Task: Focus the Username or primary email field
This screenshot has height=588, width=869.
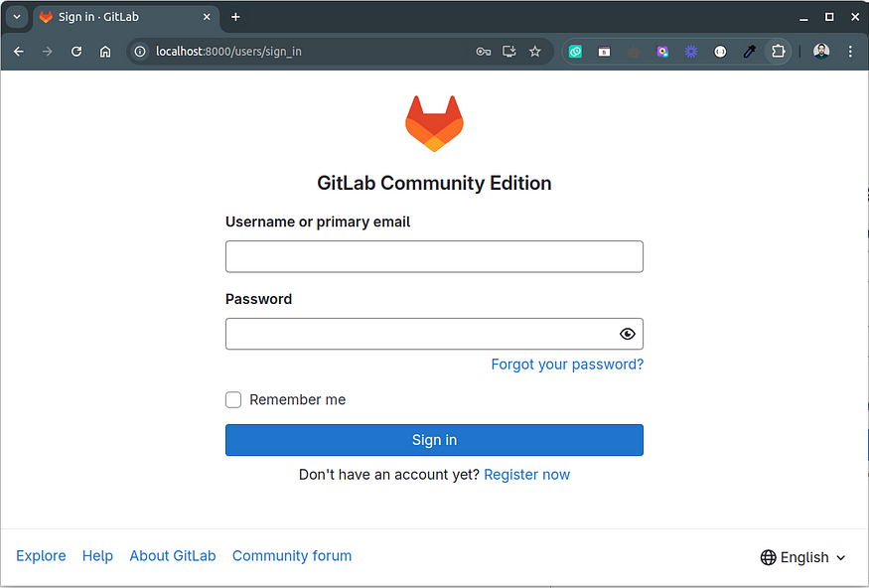Action: (434, 256)
